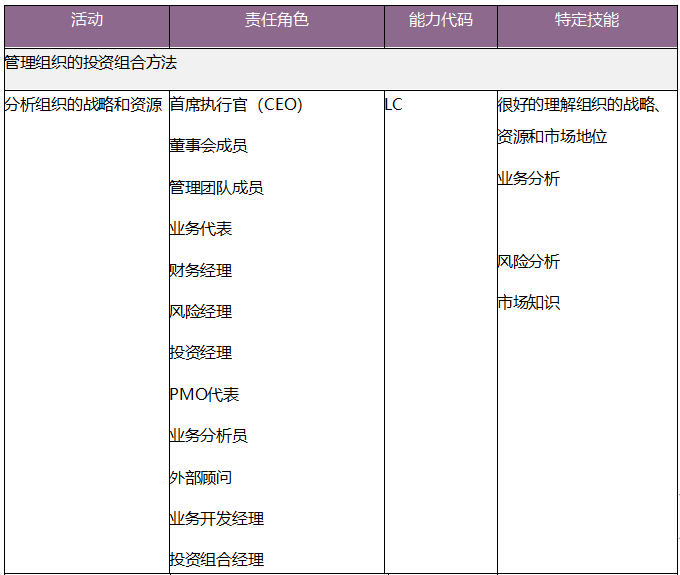The width and height of the screenshot is (680, 575).
Task: Click the 风险分析 skill entry
Action: coord(529,262)
